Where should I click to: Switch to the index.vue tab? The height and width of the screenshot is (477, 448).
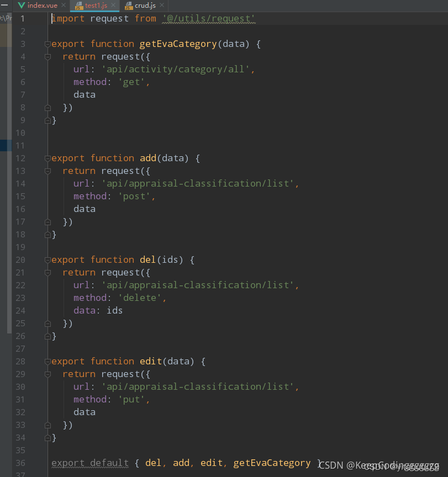[x=43, y=6]
